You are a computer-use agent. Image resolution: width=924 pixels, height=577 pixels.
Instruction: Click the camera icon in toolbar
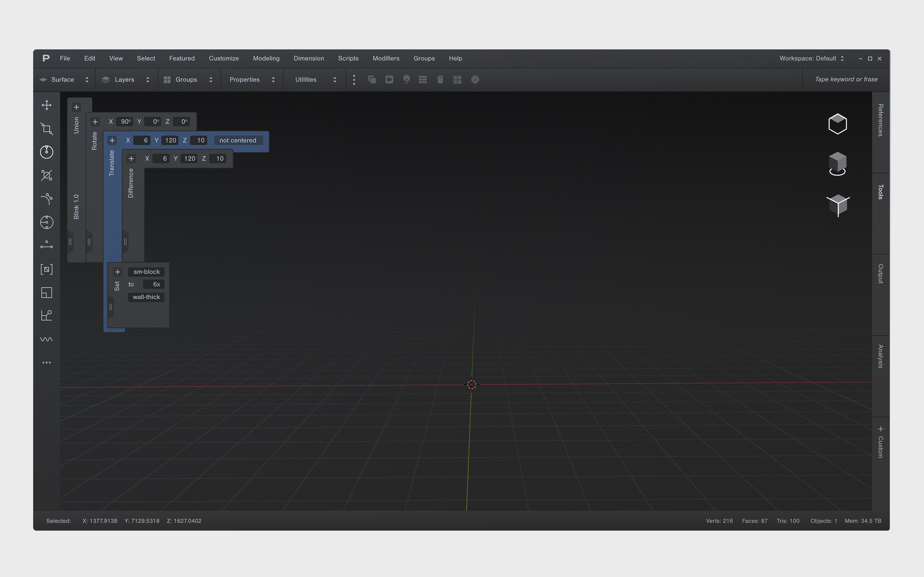point(389,79)
